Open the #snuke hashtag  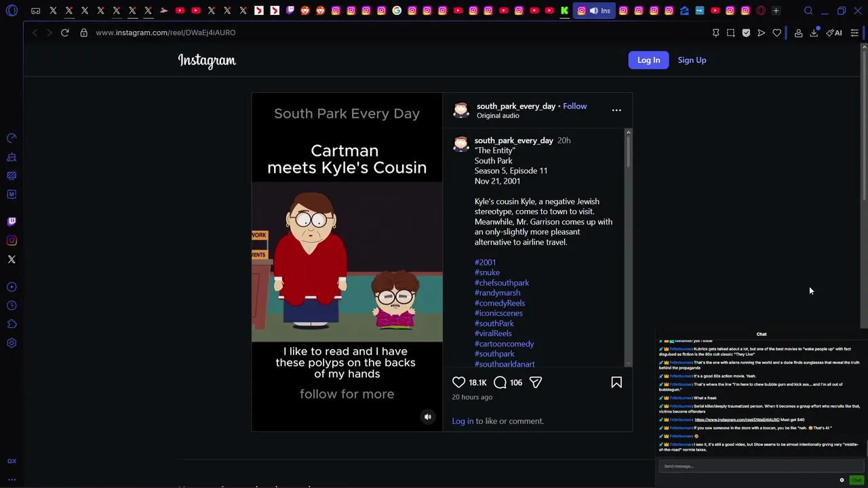click(487, 272)
